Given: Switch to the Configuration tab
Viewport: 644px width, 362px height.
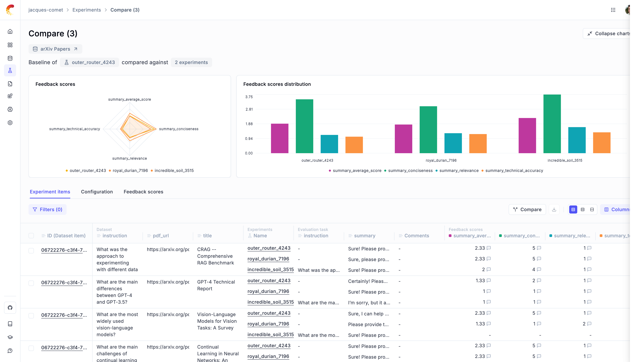Looking at the screenshot, I should point(97,192).
